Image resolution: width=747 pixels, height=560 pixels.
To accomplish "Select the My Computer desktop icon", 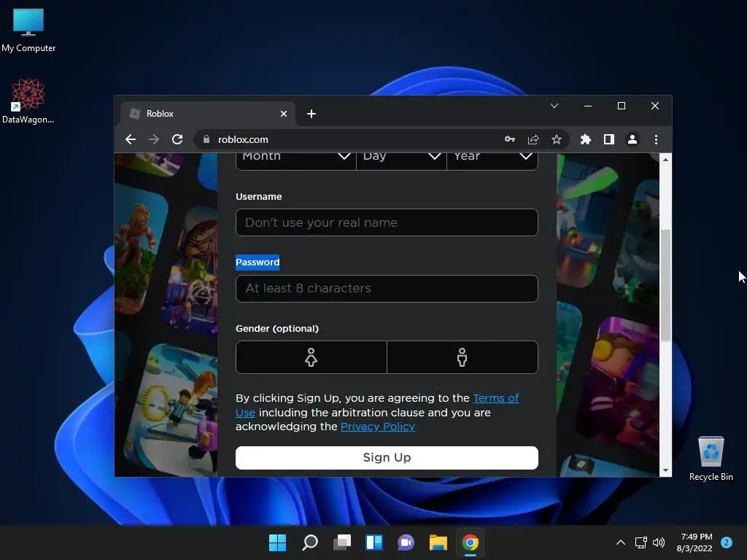I will 28,31.
